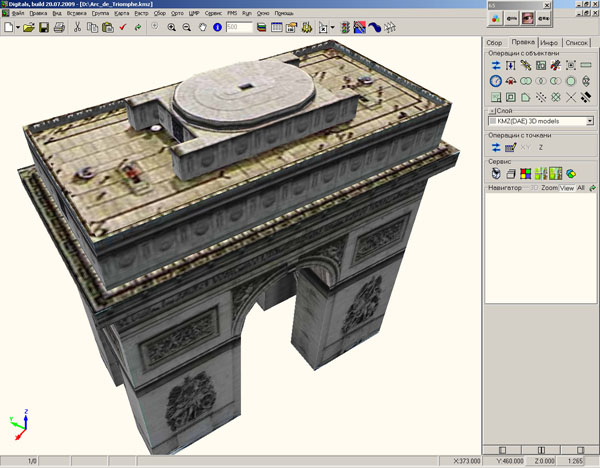Open the dropdown arrow beside New icon
The height and width of the screenshot is (468, 600).
[x=18, y=28]
